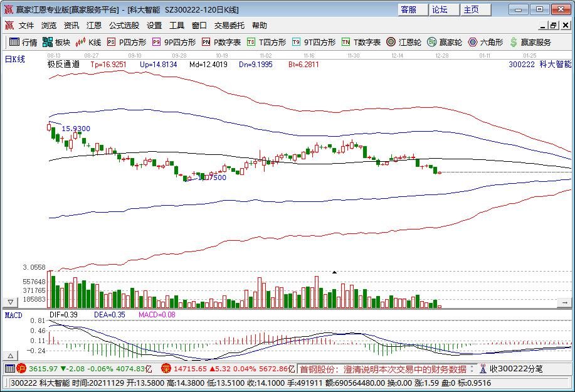575x392 pixels.
Task: Click the 收300222分笔 status text
Action: pyautogui.click(x=516, y=369)
